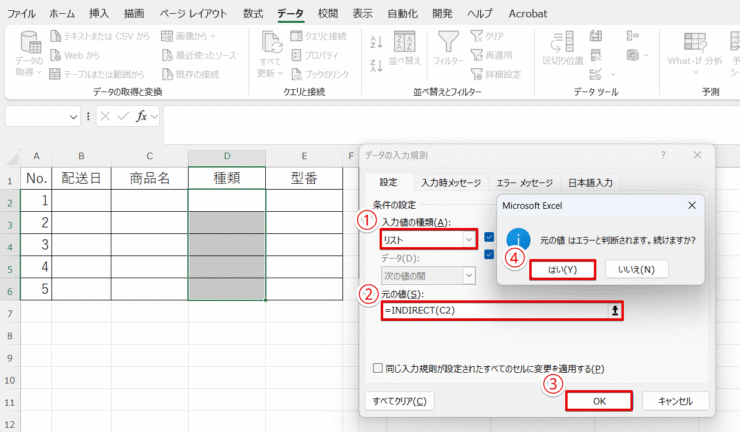Switch to 挿入 ribbon tab
Screen dimensions: 740x432
99,14
